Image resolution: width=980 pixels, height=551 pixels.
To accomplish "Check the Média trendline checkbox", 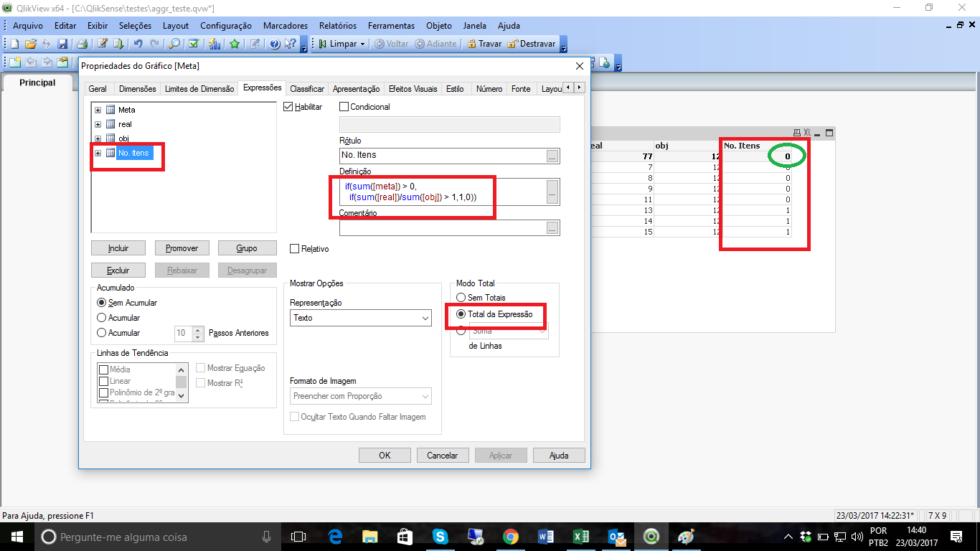I will pyautogui.click(x=103, y=369).
